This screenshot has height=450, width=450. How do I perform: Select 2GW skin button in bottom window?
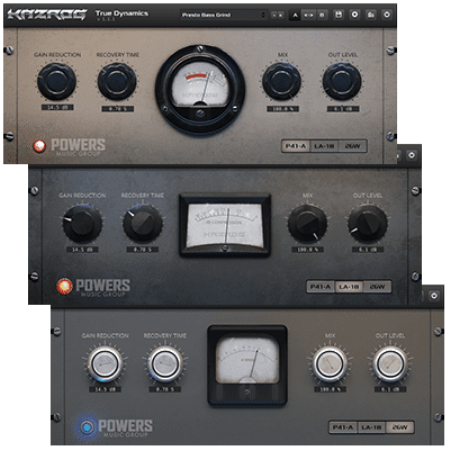(400, 427)
